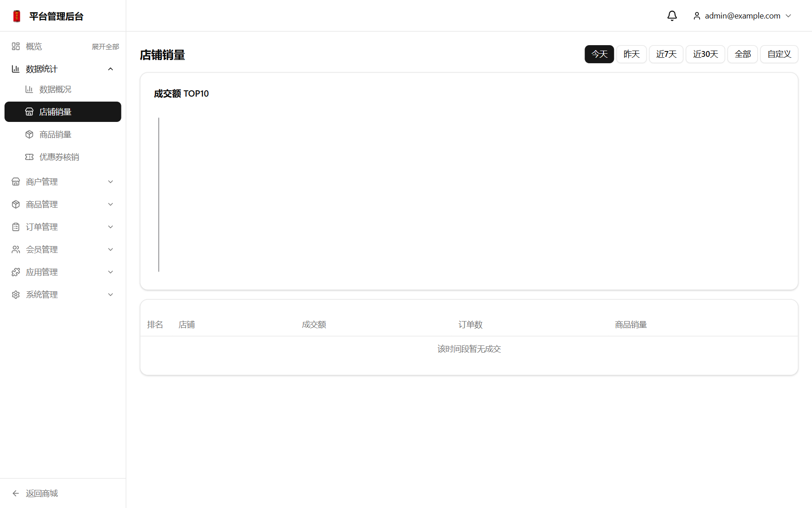812x508 pixels.
Task: Click the 商品管理 package icon
Action: pos(16,205)
